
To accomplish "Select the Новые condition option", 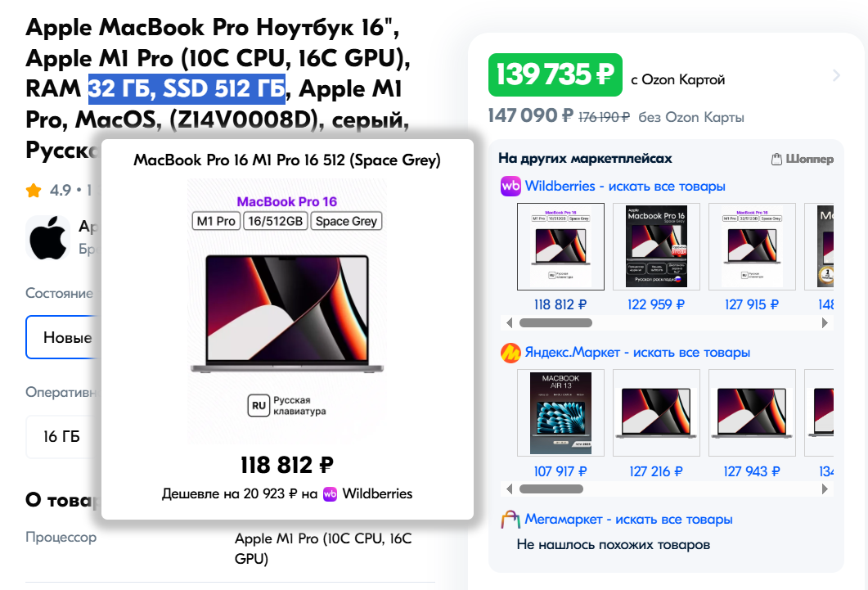I will point(63,337).
